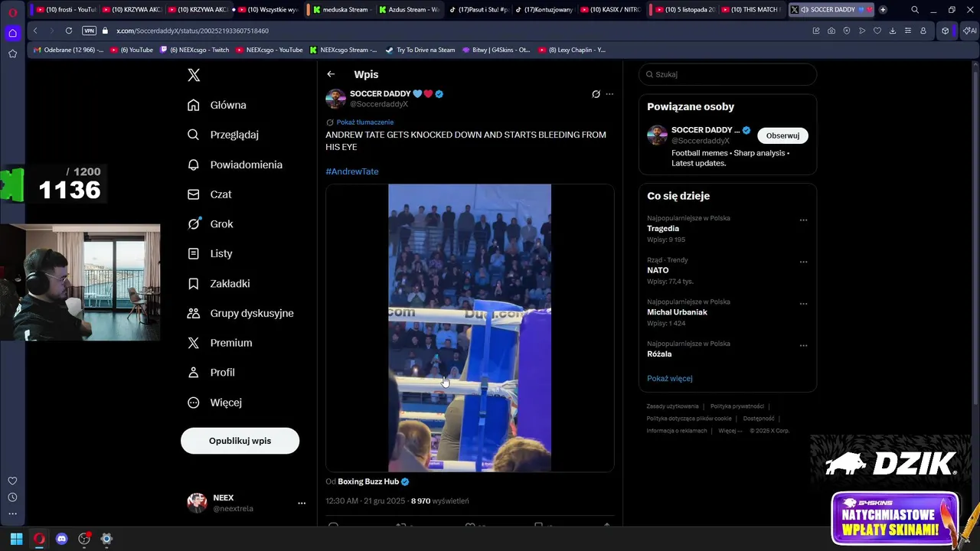This screenshot has width=980, height=551.
Task: Take a snapshot with camera toolbar icon
Action: click(x=831, y=31)
